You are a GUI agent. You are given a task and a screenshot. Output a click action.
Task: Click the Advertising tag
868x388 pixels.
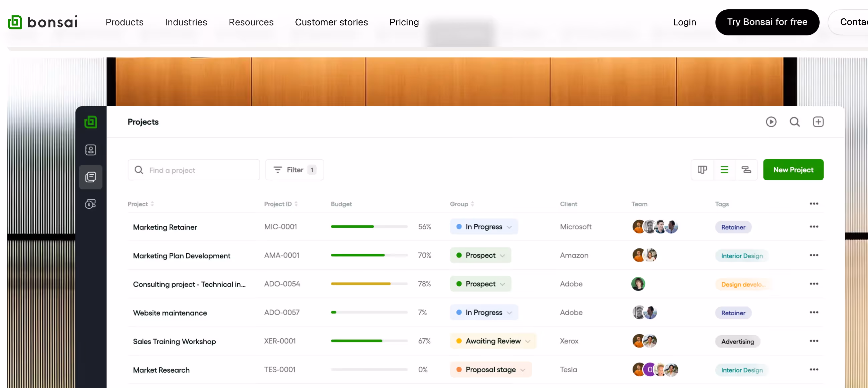click(737, 342)
